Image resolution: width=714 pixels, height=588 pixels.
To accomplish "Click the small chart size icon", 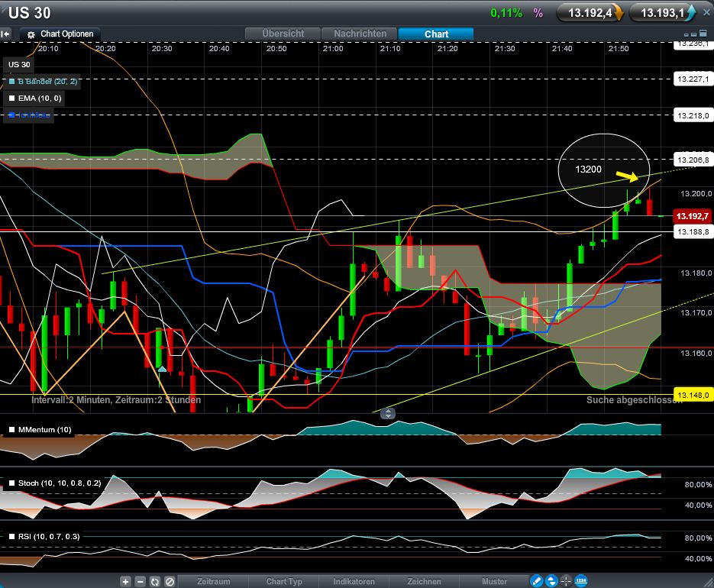I will click(687, 34).
